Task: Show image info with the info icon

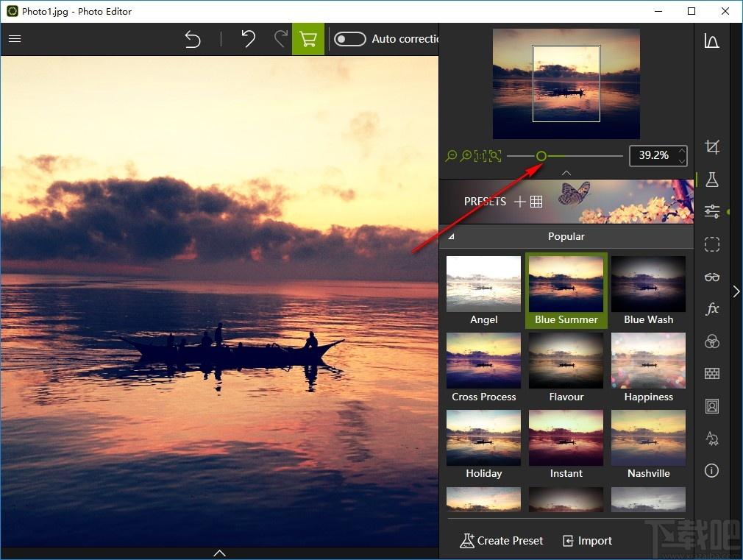Action: coord(711,470)
